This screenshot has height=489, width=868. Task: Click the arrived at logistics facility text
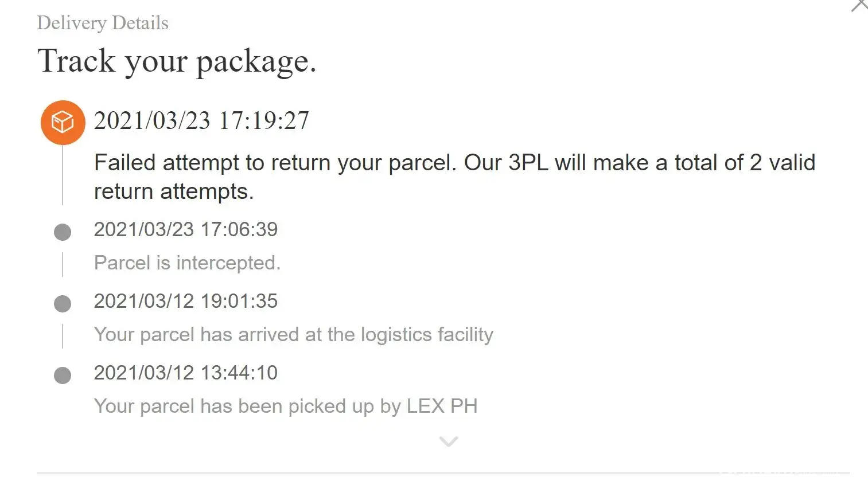point(293,334)
